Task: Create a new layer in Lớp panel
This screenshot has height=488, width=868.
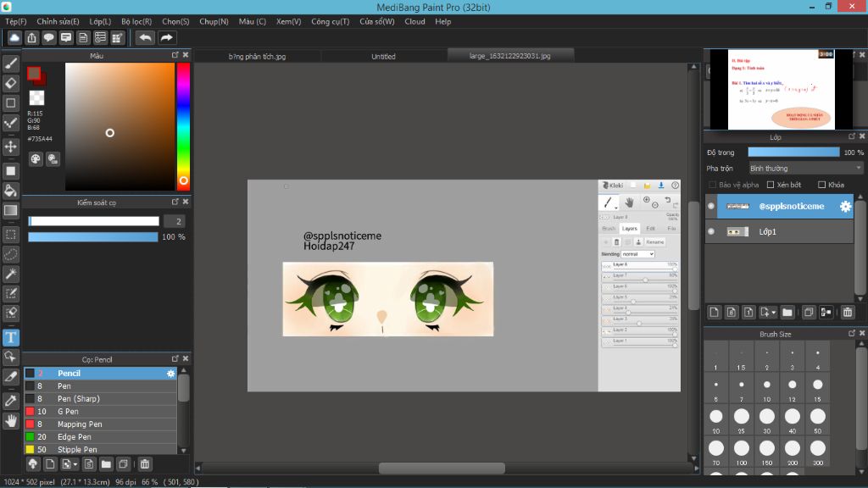Action: click(x=714, y=313)
